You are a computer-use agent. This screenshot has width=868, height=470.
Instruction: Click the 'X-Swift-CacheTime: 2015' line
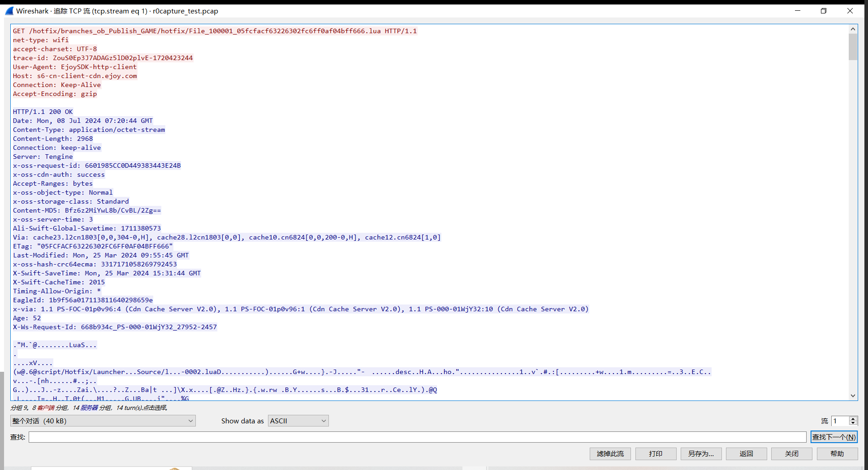pos(59,282)
